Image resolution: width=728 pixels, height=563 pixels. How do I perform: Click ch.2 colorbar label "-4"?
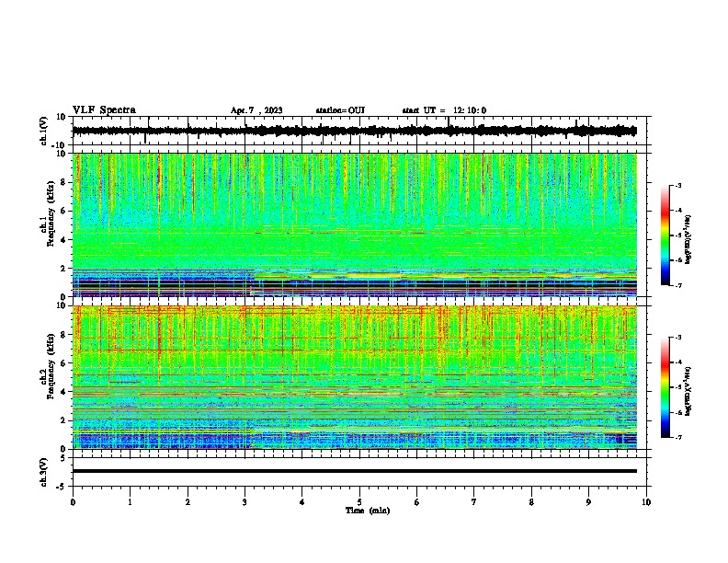[x=677, y=362]
